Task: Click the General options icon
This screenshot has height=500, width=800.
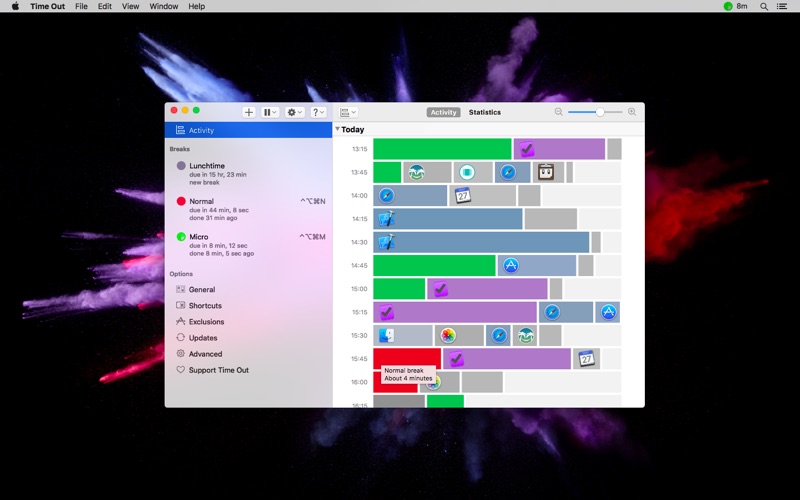Action: [x=180, y=289]
